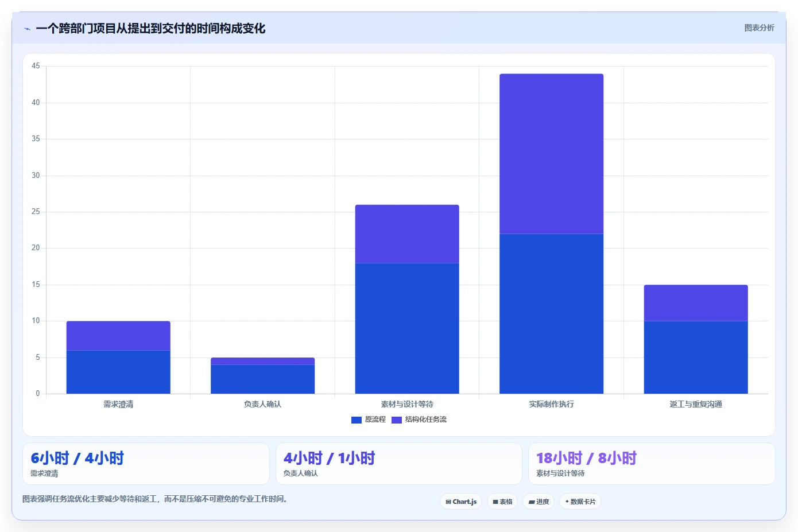This screenshot has height=532, width=798.
Task: Click the purple segment of 实际制作执行 bar
Action: 551,154
